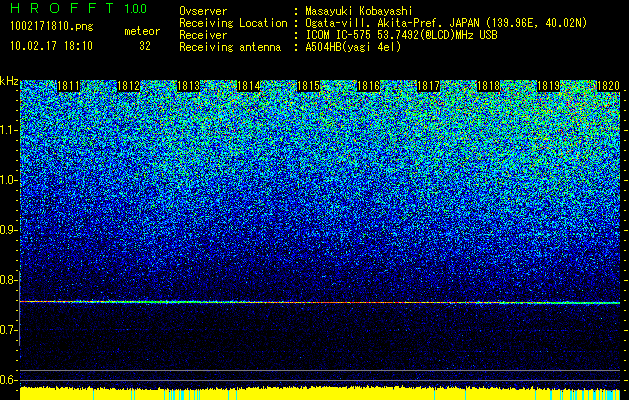Click the yellow signal level bar
Viewport: 629px width, 400px height.
coord(320,394)
